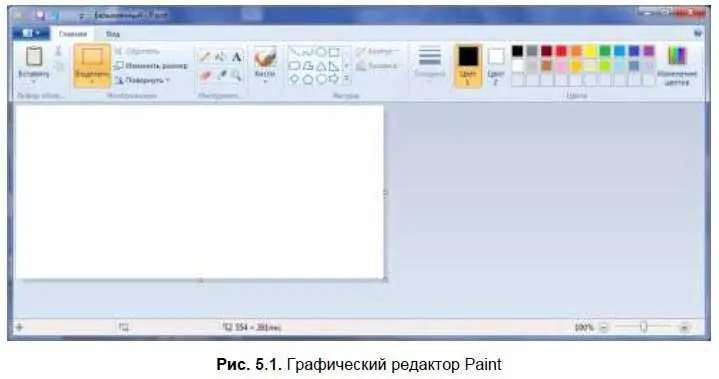This screenshot has width=719, height=379.
Task: Choose the Rounded rectangle shape
Action: [x=294, y=66]
